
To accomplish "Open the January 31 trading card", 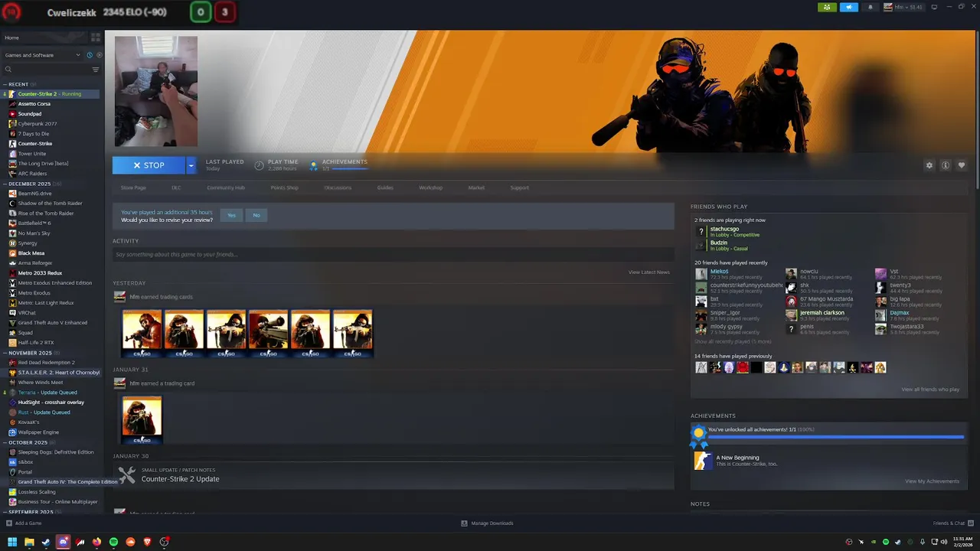I will 142,419.
